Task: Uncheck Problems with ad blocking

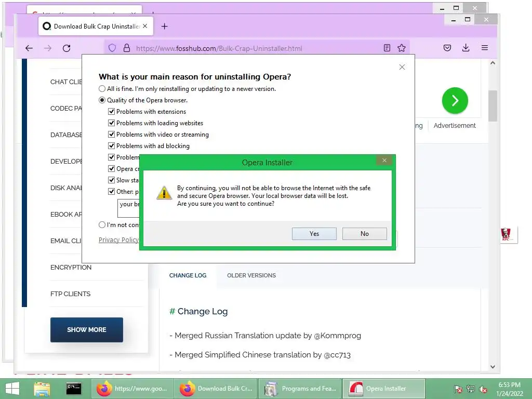Action: [x=111, y=146]
